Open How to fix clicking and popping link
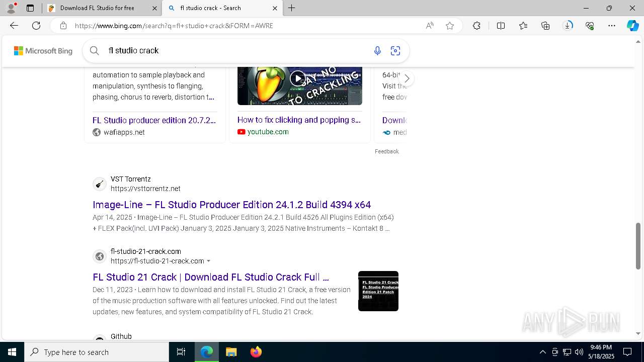The image size is (644, 362). click(x=299, y=120)
